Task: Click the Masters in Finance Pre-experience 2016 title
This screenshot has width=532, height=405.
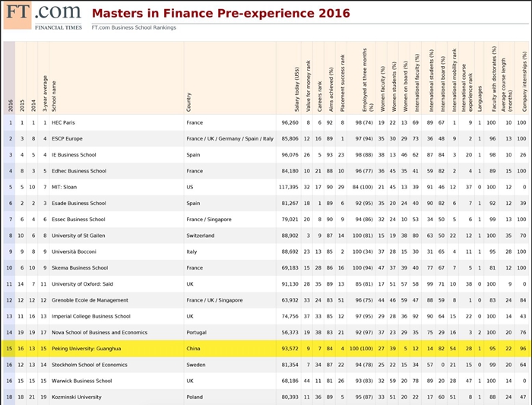Action: [221, 14]
